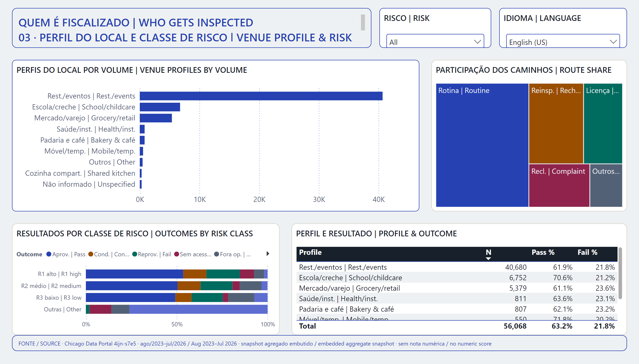
Task: Click the R1 alto | R1 high axis label
Action: [60, 274]
